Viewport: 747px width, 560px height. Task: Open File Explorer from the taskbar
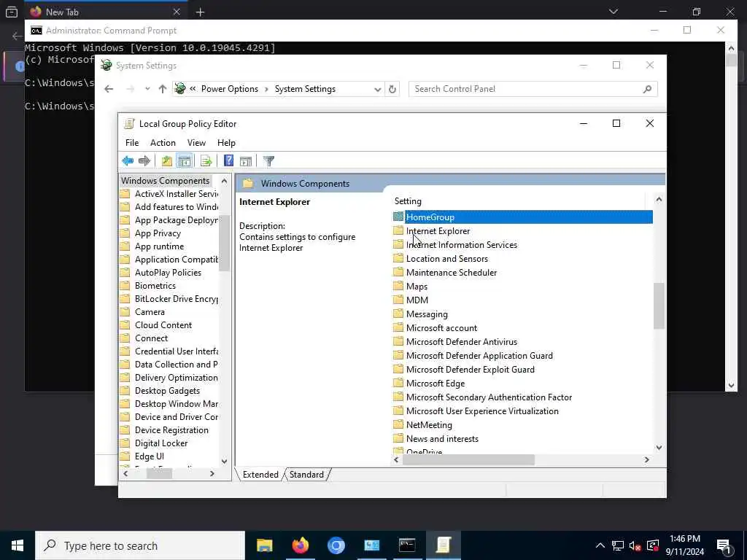[264, 545]
